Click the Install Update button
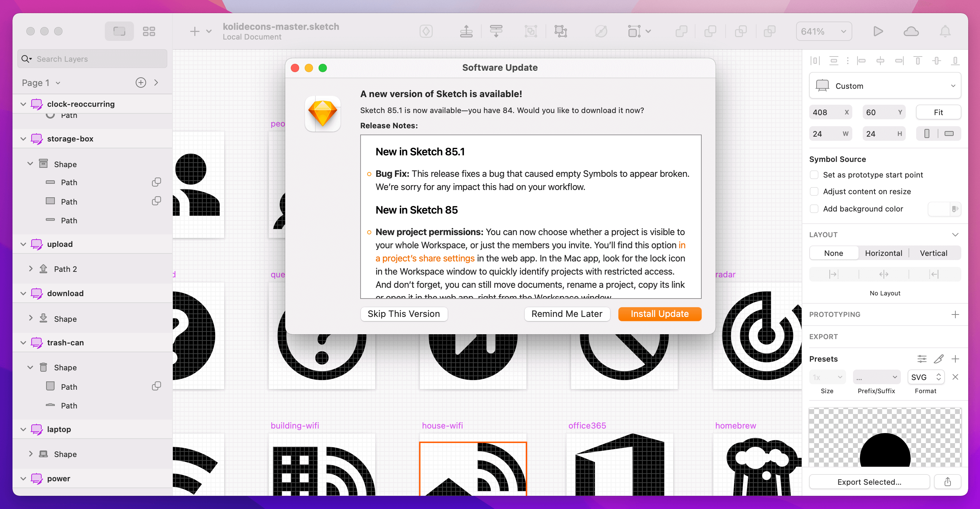 (660, 313)
